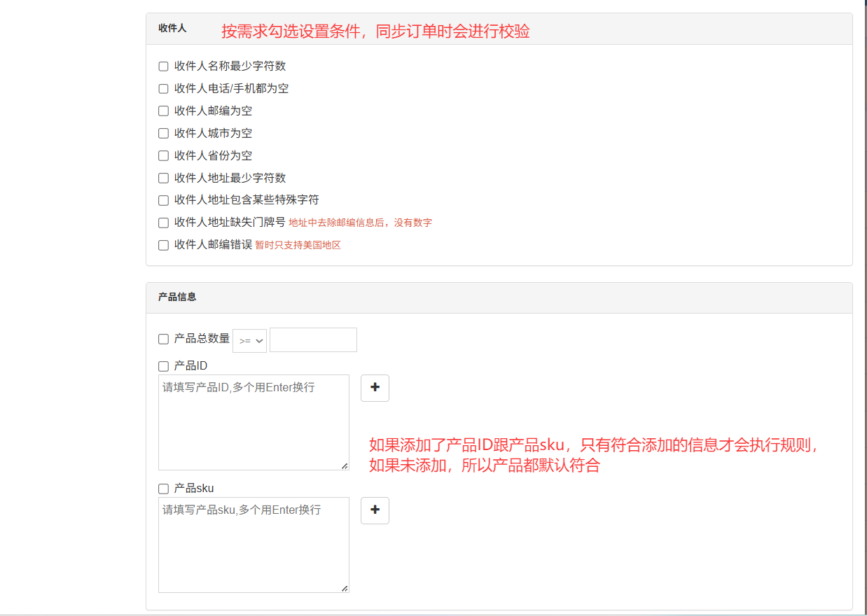Screen dimensions: 867x616
Task: Tick the 收件人邮编为空 checkbox
Action: pos(163,111)
